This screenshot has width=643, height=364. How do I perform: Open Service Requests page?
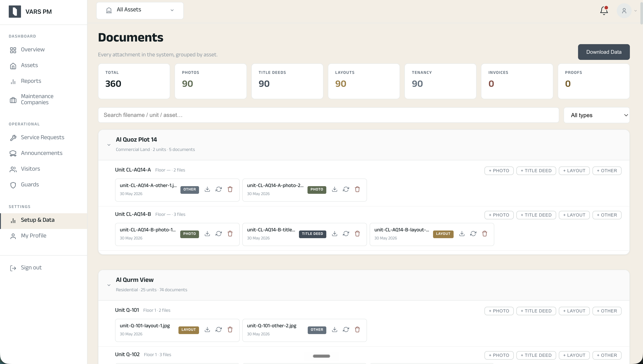44,137
